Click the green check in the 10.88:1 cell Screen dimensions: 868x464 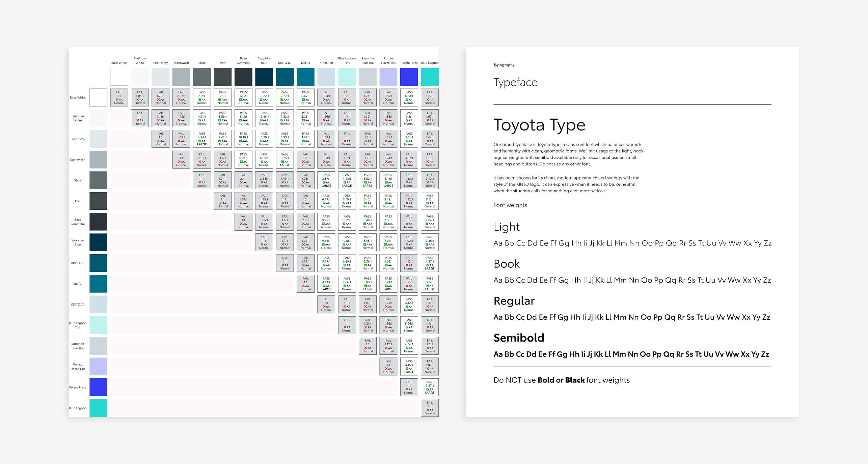click(x=344, y=244)
